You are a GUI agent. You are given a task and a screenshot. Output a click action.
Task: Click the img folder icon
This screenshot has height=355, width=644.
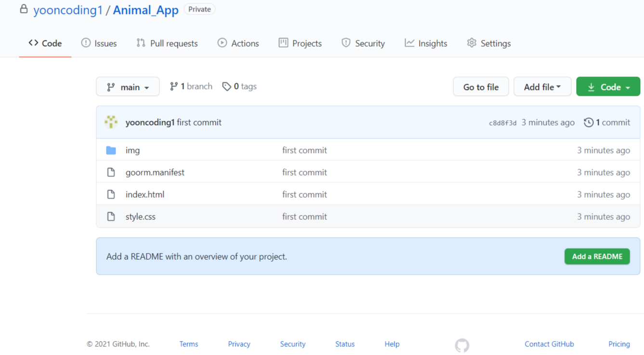(x=111, y=150)
